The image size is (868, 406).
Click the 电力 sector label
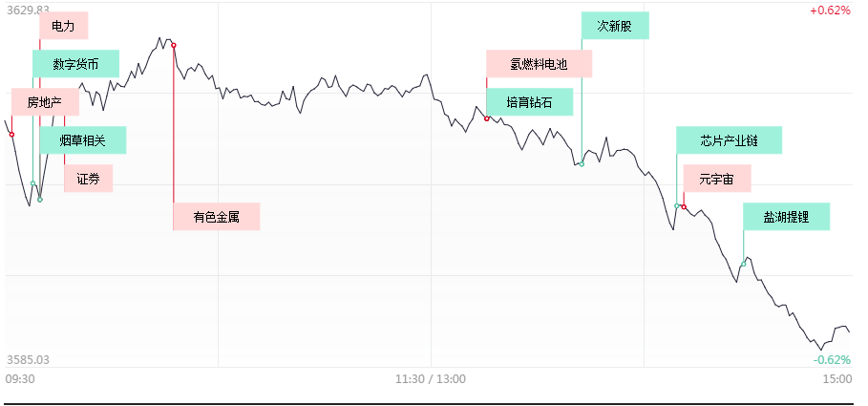point(64,25)
